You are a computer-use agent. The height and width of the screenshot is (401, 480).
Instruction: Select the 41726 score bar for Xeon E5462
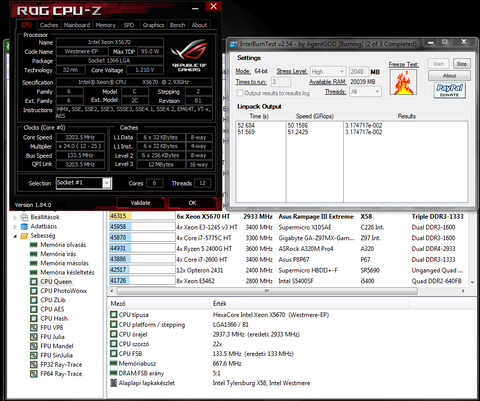(x=142, y=281)
